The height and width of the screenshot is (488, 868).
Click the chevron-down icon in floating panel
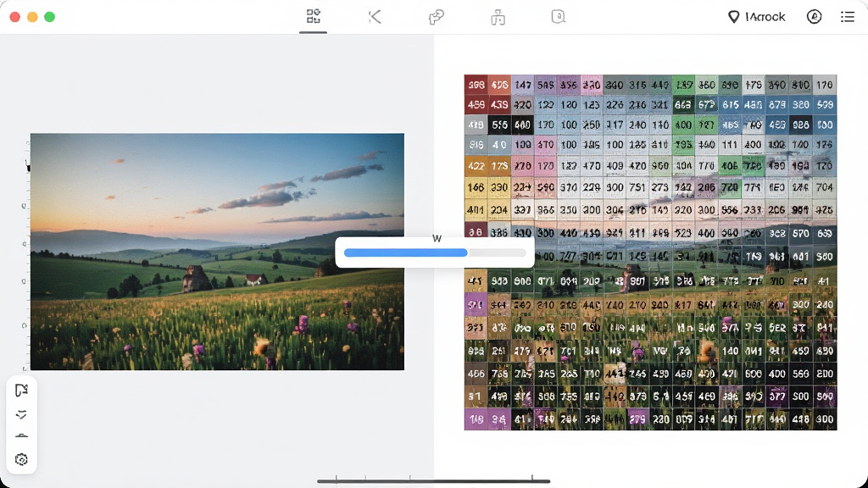21,414
